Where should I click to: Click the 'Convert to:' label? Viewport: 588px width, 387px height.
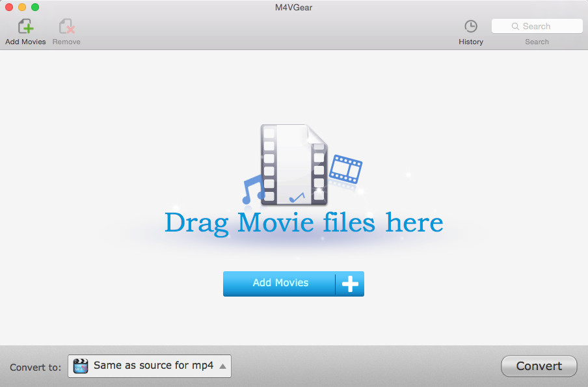click(36, 367)
